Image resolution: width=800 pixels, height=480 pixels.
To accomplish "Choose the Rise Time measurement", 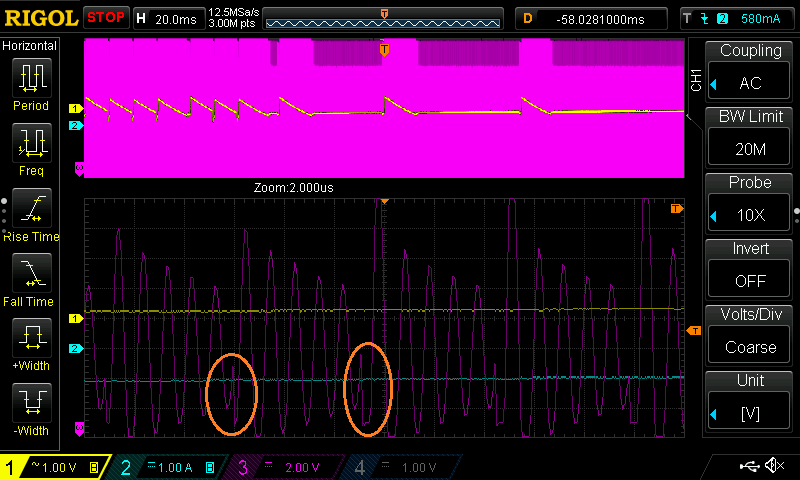I will coord(31,212).
